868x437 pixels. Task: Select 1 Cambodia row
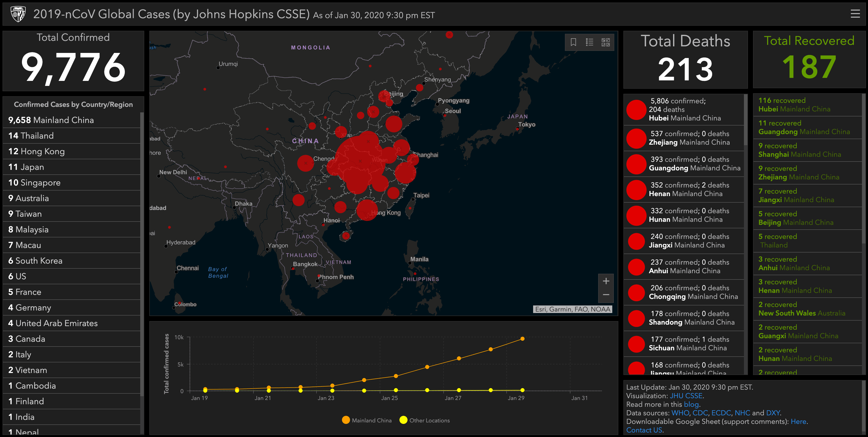71,386
